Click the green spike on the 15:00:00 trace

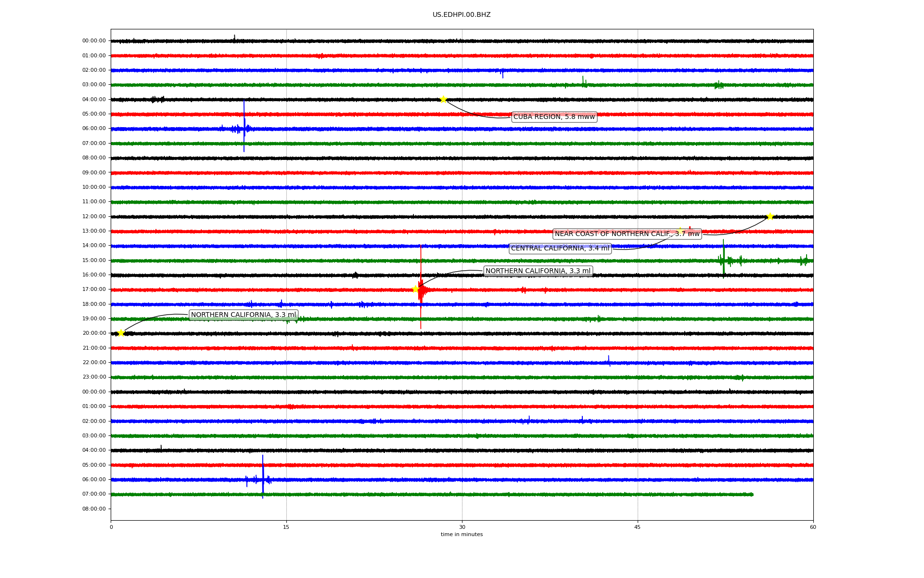[723, 258]
